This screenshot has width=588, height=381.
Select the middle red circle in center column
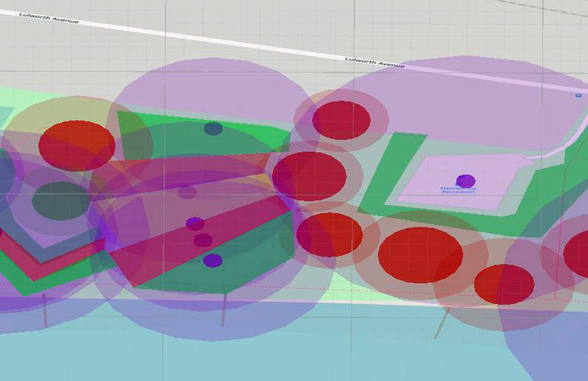point(309,176)
